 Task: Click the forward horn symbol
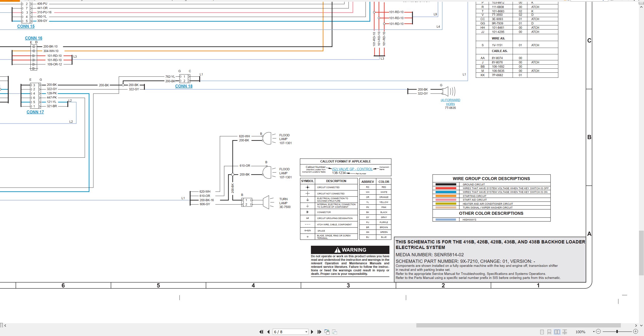[x=448, y=91]
